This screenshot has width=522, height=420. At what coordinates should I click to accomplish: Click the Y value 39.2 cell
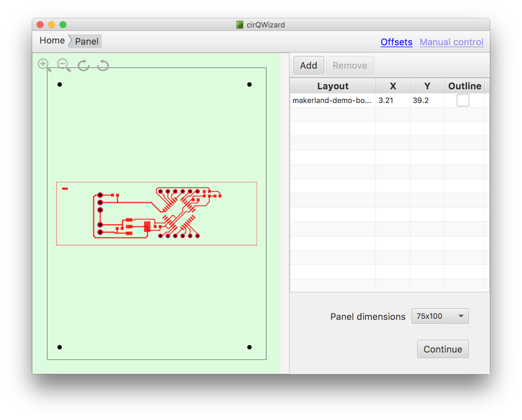coord(427,100)
